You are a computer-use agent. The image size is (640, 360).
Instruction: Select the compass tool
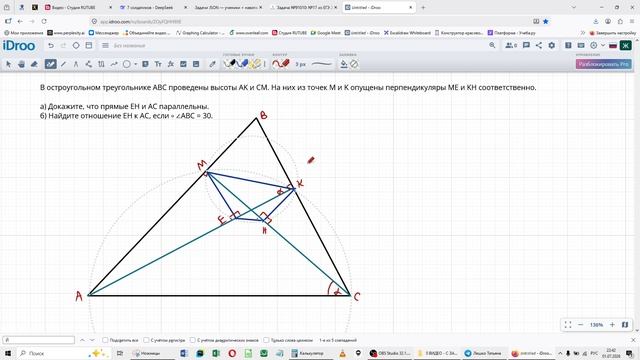pos(76,64)
